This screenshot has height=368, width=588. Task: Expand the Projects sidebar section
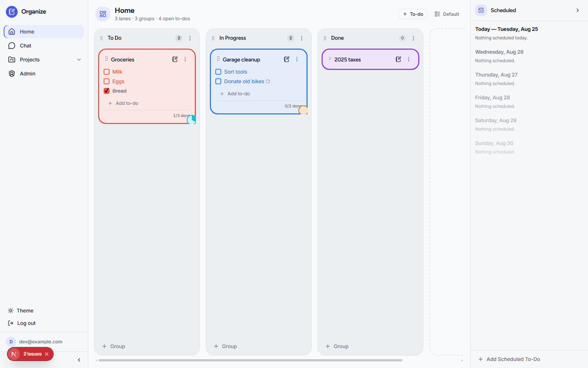(x=79, y=60)
